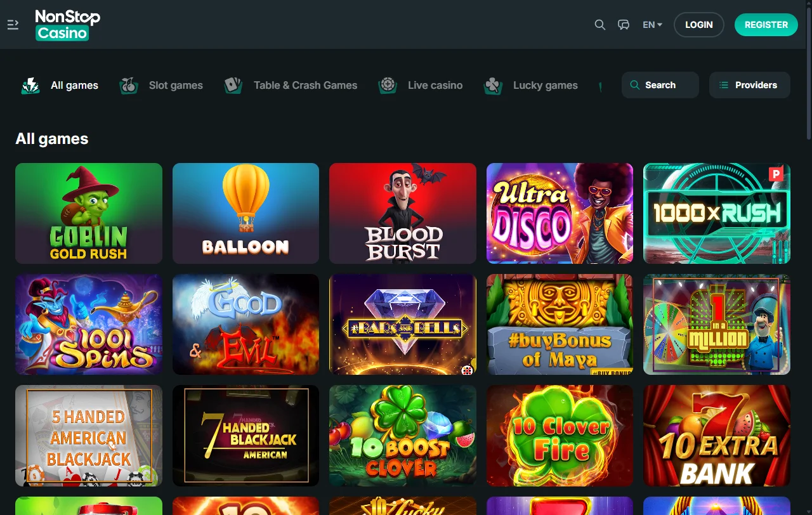Click the game Search field

[660, 85]
